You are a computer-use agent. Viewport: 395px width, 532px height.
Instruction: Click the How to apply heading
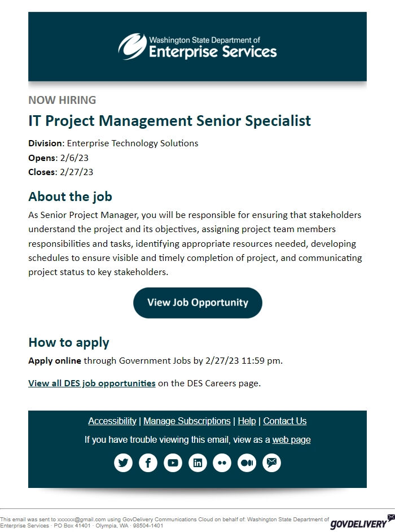[69, 342]
